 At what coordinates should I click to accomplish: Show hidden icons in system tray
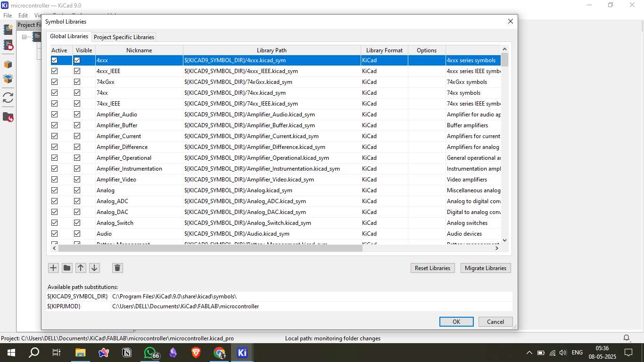tap(529, 353)
